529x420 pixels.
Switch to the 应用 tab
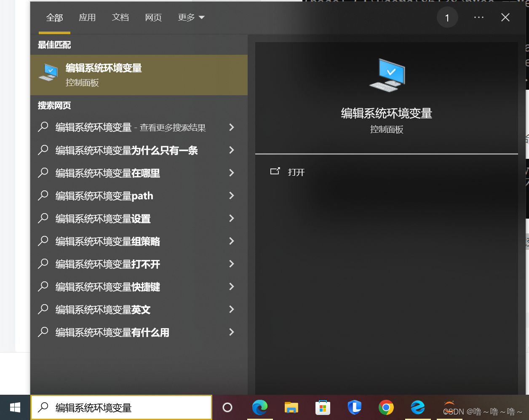87,17
